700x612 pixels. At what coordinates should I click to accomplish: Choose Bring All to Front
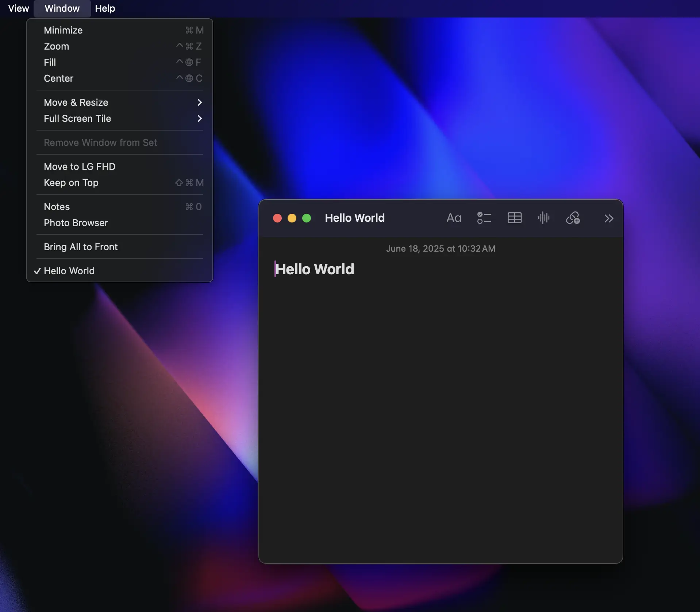click(x=81, y=247)
